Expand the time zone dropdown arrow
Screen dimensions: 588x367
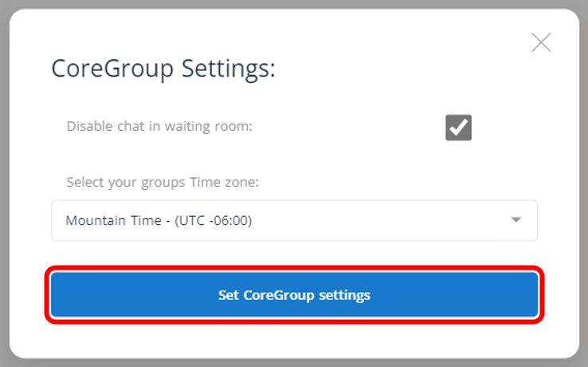pos(515,219)
